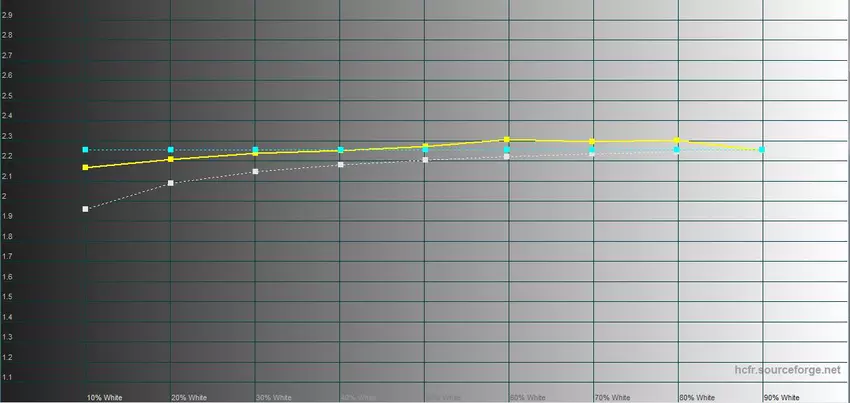Click the white dotted point at 10% White
Viewport: 850px width, 403px height.
tap(86, 209)
